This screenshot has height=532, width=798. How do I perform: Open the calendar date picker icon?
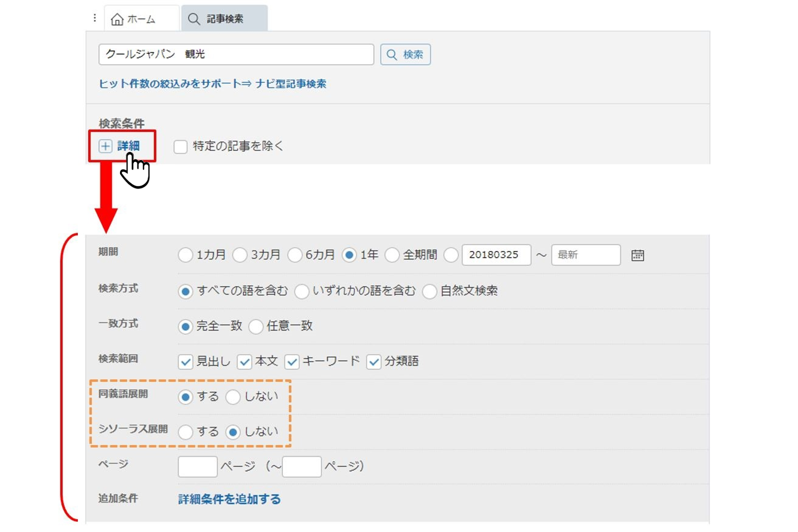[x=637, y=255]
